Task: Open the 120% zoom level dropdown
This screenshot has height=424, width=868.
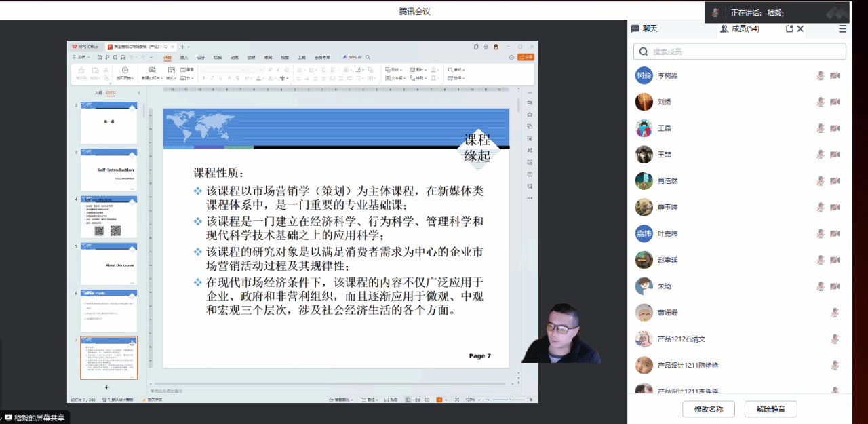Action: coord(472,400)
